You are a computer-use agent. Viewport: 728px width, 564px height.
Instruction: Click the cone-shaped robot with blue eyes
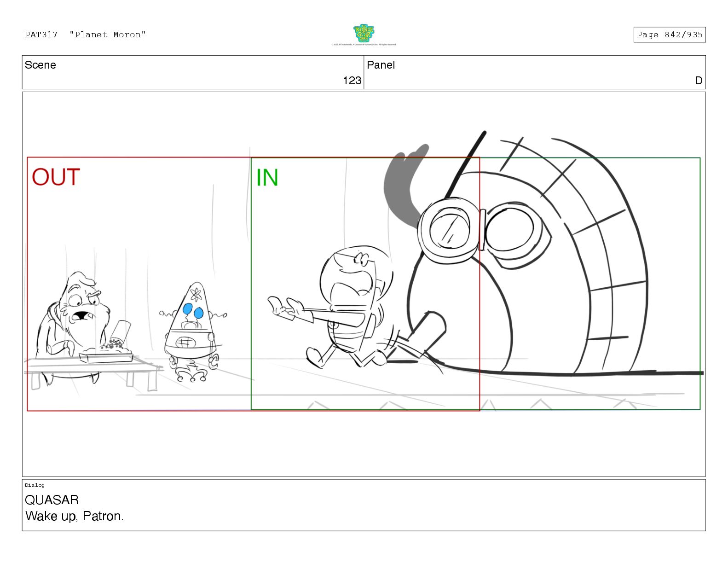[193, 331]
